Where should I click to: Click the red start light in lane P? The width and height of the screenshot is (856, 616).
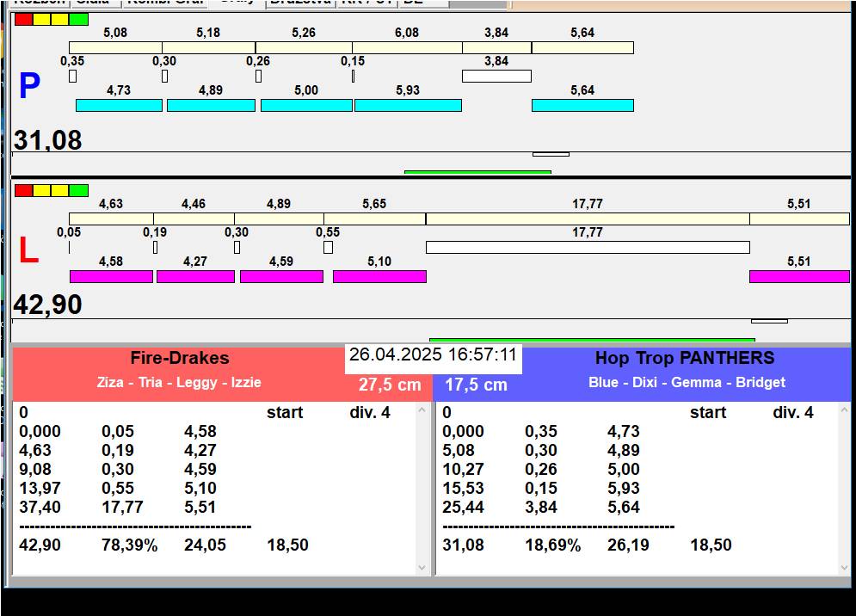(23, 19)
